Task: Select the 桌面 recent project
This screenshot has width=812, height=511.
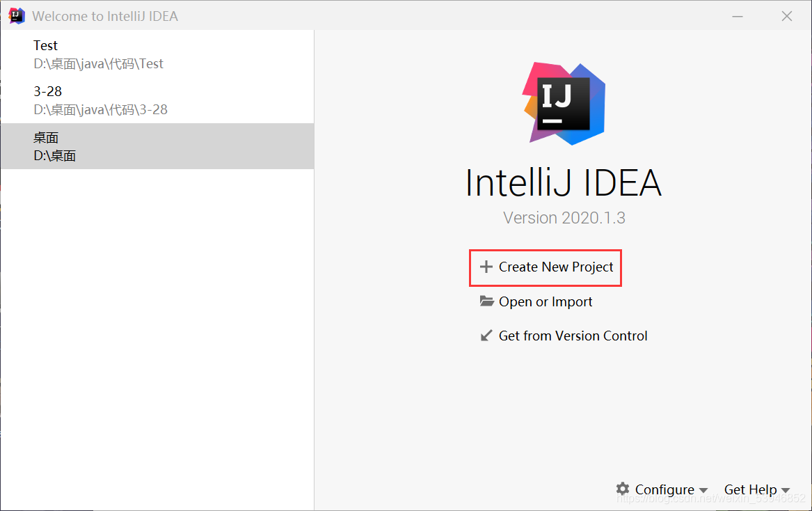Action: tap(46, 137)
